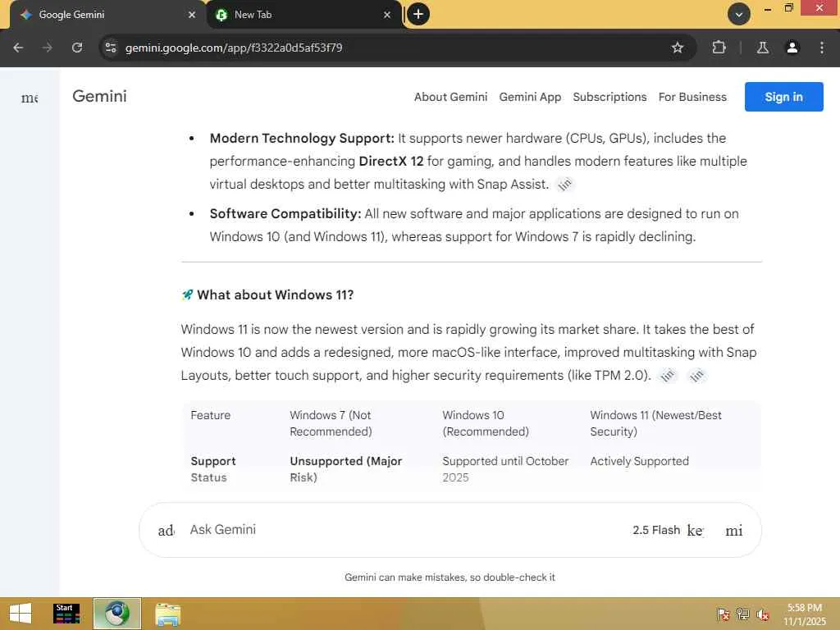Screen dimensions: 840x630
Task: Click 'Support Status' table row label
Action: coord(213,469)
